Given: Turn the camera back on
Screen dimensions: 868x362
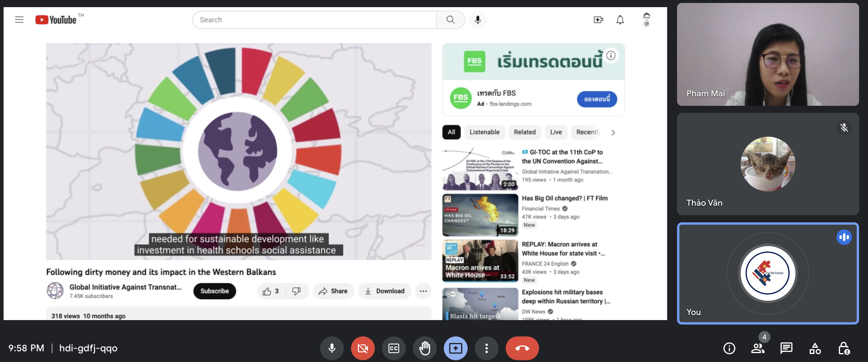Looking at the screenshot, I should click(x=363, y=348).
